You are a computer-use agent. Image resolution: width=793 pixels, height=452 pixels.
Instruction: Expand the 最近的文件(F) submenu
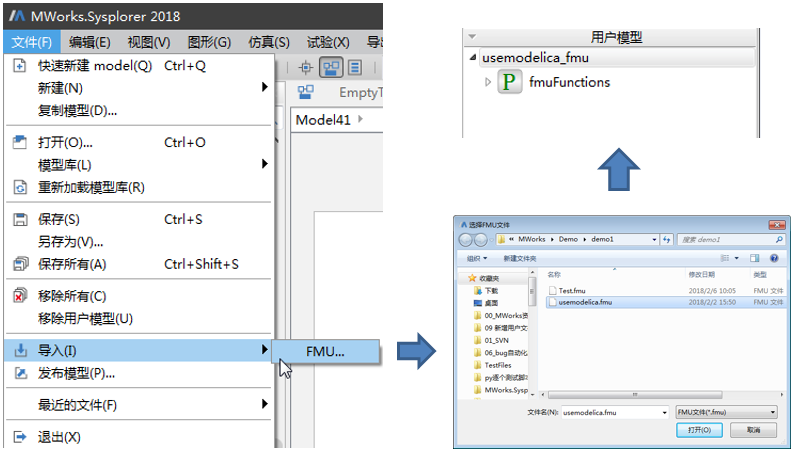coord(264,404)
